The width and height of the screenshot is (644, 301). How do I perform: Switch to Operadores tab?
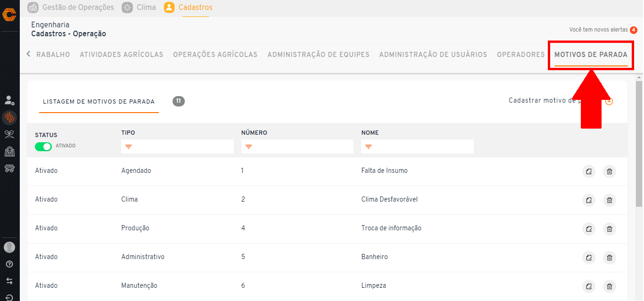click(x=521, y=55)
